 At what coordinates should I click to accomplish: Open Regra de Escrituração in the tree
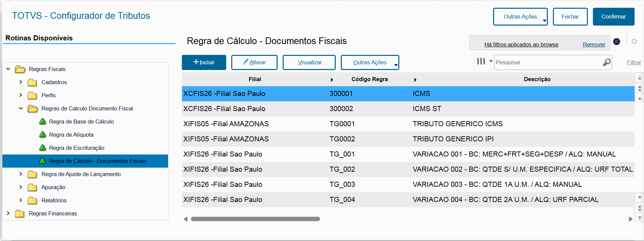tap(77, 148)
